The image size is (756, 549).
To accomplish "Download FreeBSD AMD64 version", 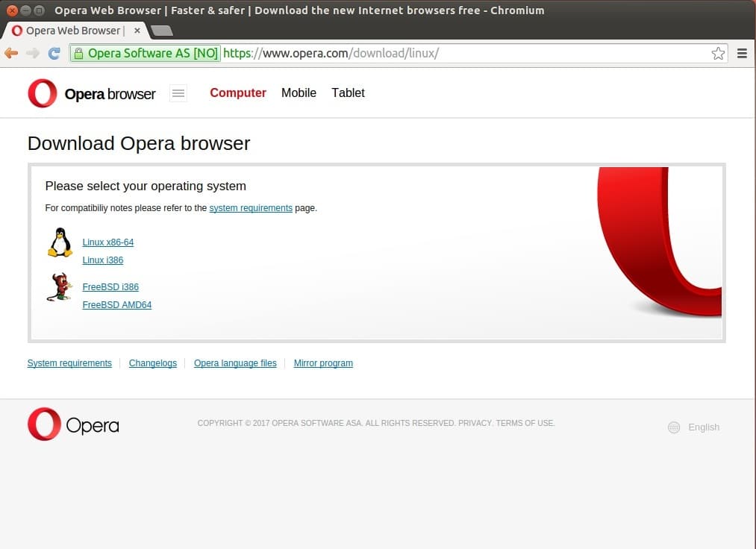I will (x=117, y=304).
